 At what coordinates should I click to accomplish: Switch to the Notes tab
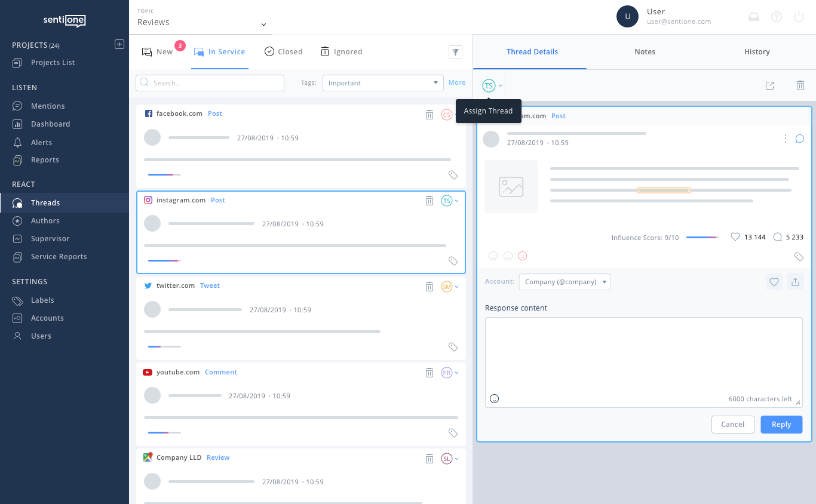[645, 52]
